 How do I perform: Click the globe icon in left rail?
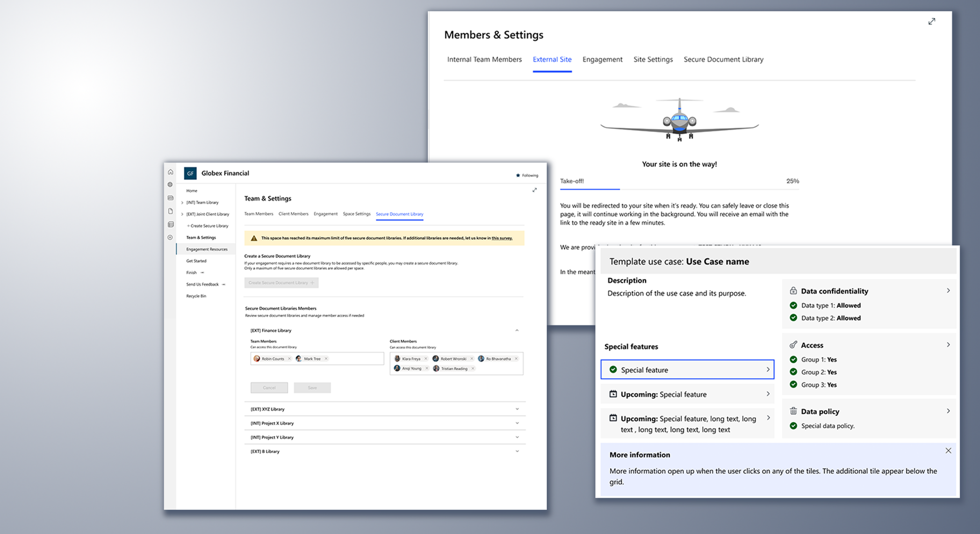(170, 185)
